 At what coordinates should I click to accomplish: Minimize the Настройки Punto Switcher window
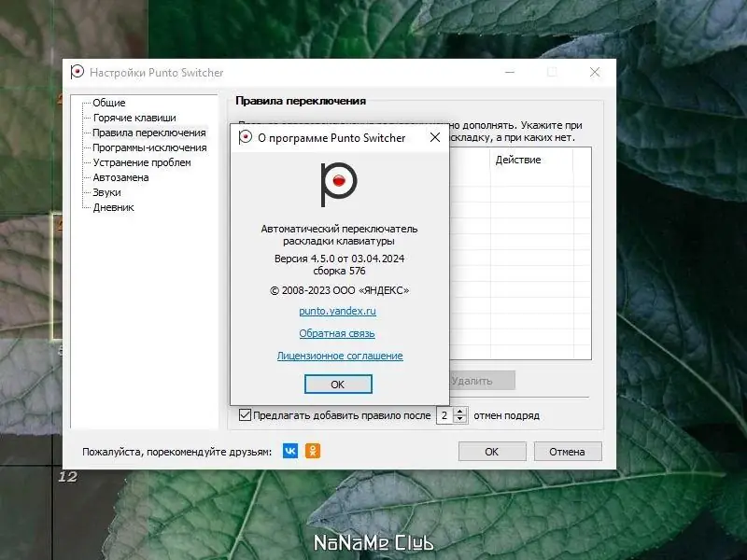click(x=510, y=72)
